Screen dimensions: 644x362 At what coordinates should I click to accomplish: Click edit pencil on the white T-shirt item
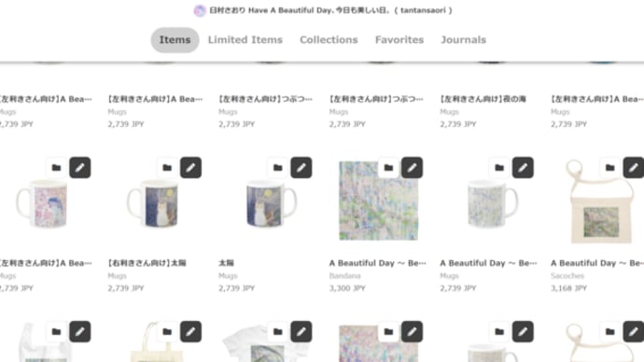301,331
